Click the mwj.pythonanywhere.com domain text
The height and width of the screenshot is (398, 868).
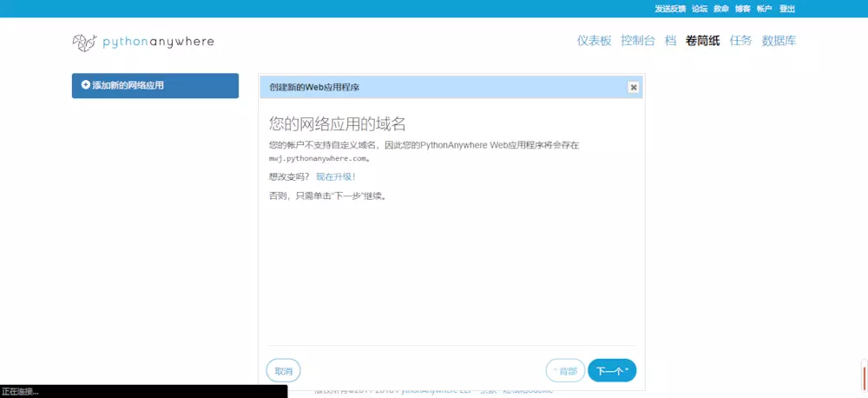click(x=317, y=158)
